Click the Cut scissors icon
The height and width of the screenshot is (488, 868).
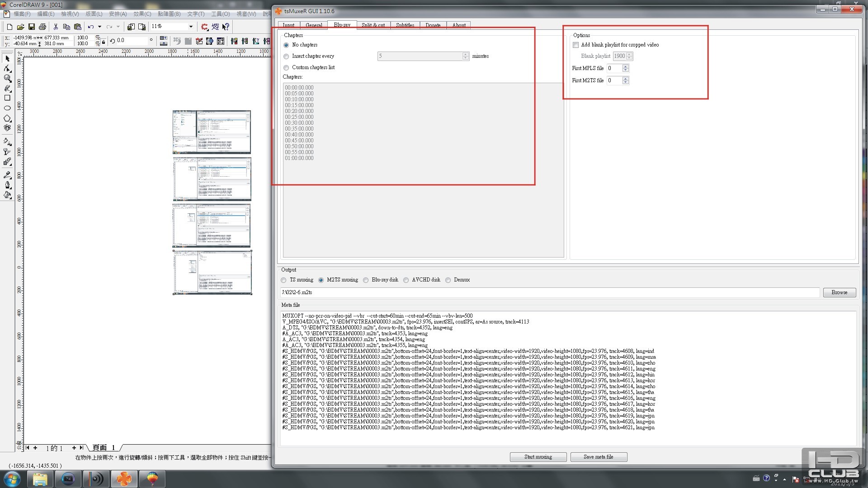click(56, 27)
